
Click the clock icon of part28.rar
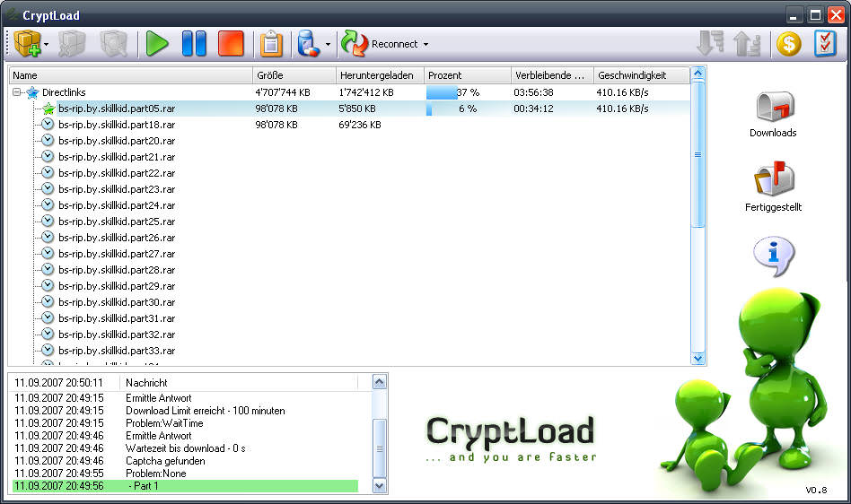48,269
